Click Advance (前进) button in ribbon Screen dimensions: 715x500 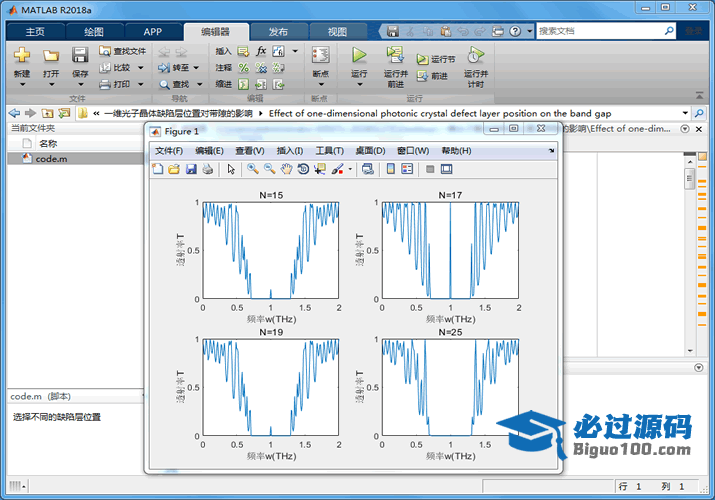pos(432,76)
